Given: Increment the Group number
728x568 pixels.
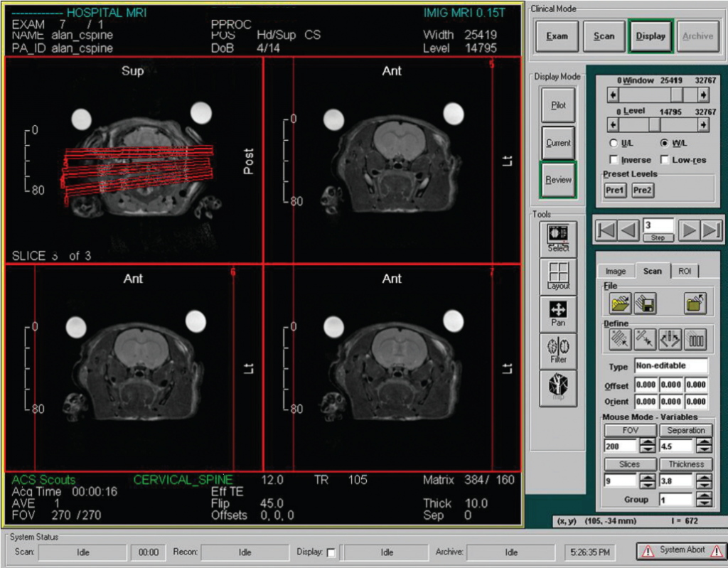Looking at the screenshot, I should pos(705,495).
